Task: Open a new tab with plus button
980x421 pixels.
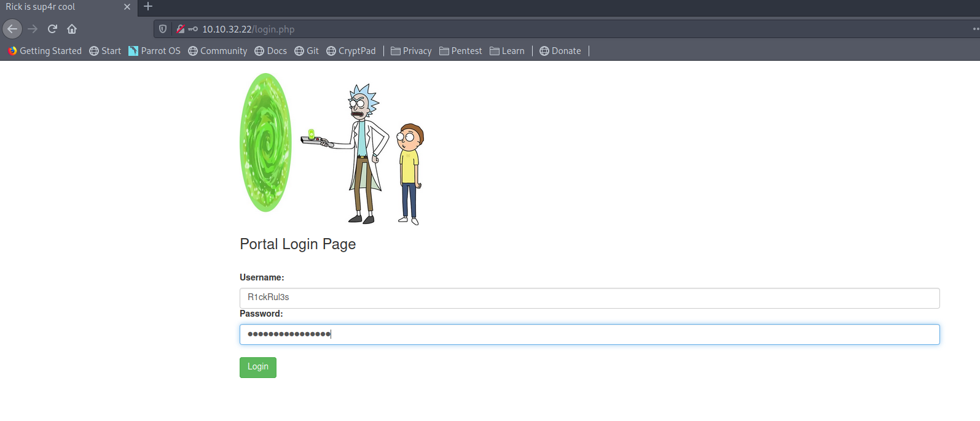Action: pyautogui.click(x=148, y=7)
